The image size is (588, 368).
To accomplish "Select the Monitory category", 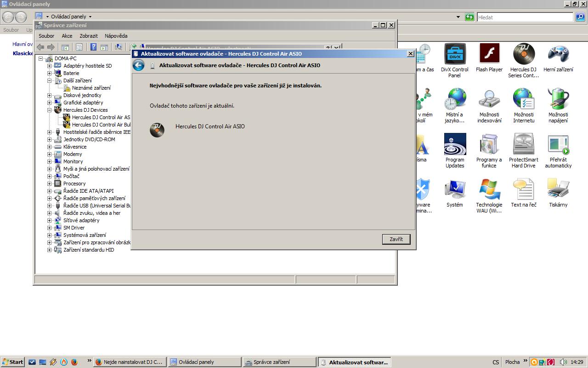I will 73,161.
